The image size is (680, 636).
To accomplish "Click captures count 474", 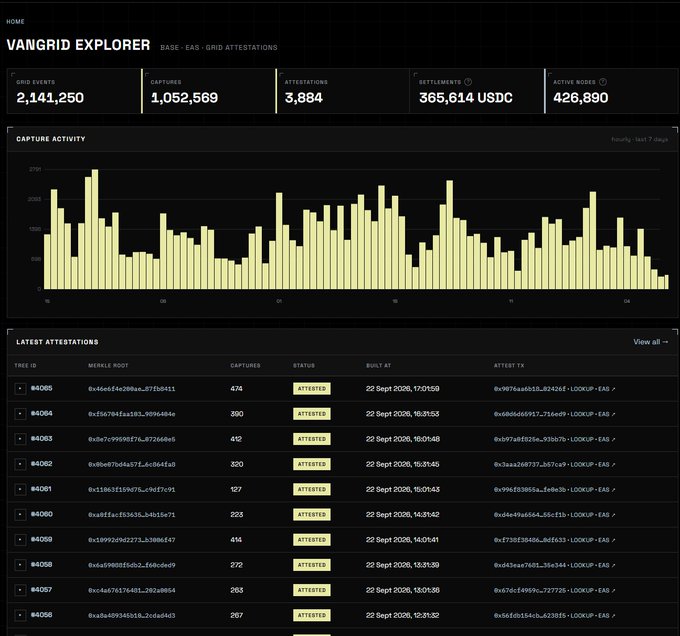I will point(236,388).
